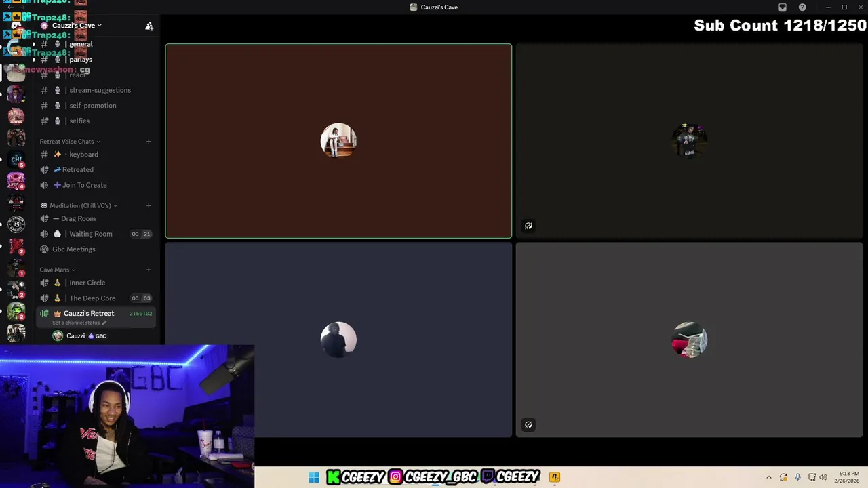The width and height of the screenshot is (868, 488).
Task: Click the server icon with badge 5
Action: pos(16,160)
